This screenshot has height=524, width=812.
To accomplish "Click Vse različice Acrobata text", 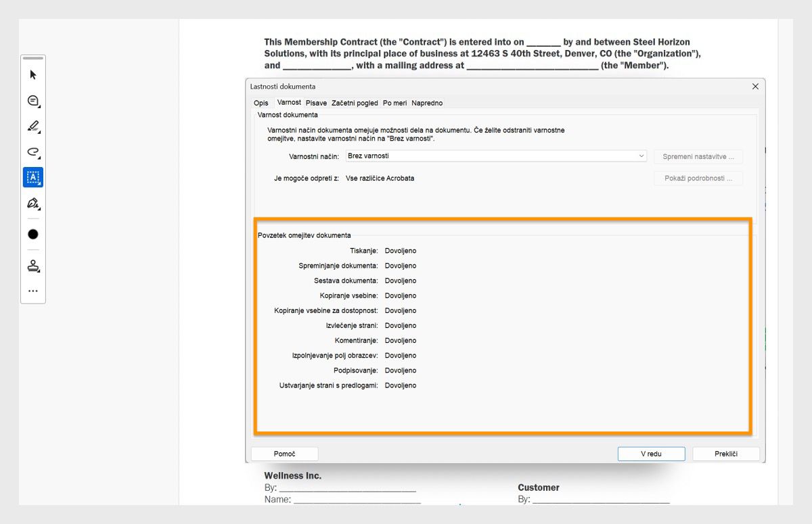I will pyautogui.click(x=380, y=178).
